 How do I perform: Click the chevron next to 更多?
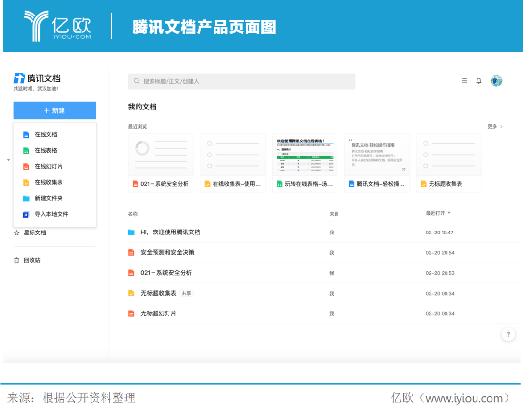click(x=501, y=127)
